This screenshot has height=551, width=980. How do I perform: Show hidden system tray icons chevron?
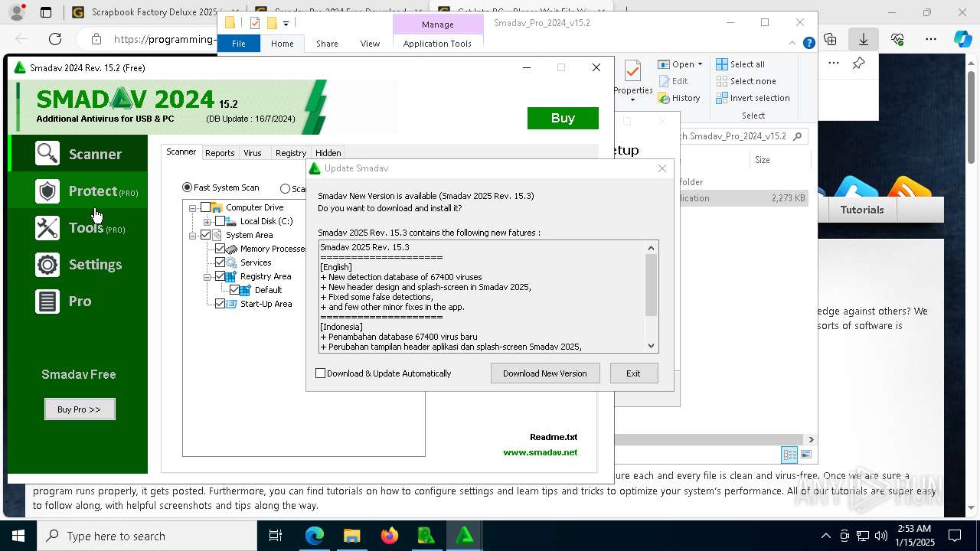[825, 536]
